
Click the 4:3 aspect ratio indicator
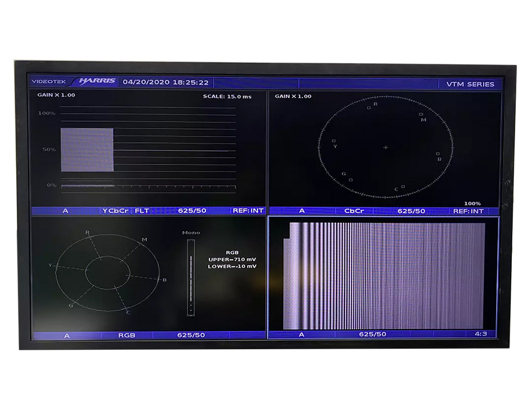(x=481, y=334)
